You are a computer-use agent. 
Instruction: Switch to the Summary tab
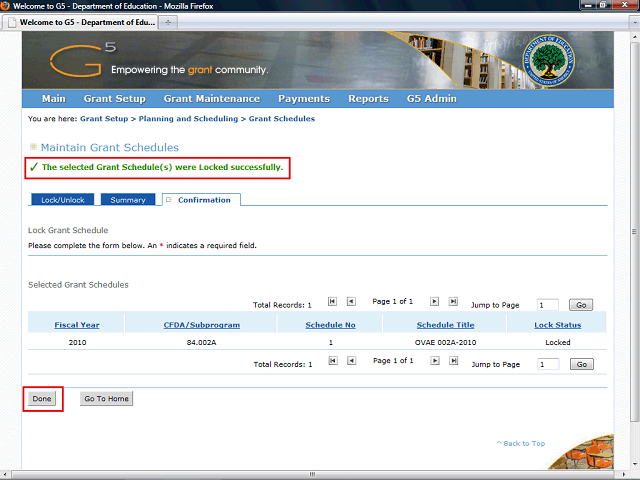click(x=128, y=200)
